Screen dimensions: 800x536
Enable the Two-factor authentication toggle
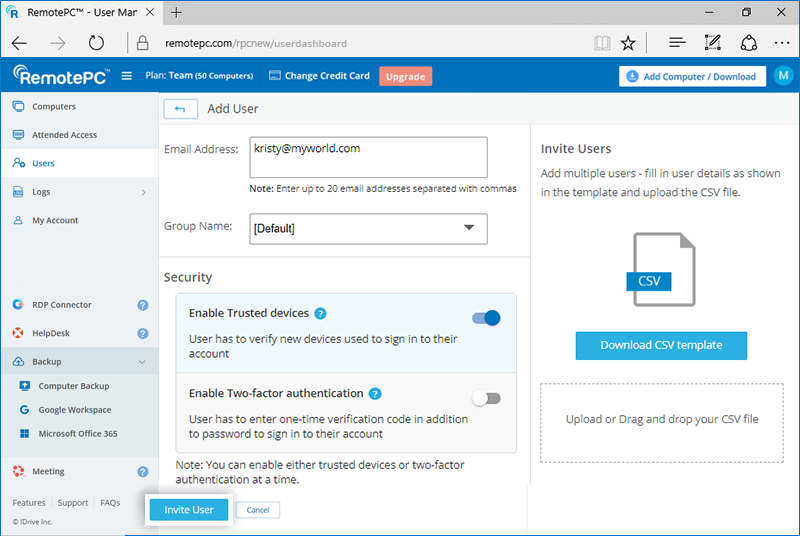coord(486,398)
